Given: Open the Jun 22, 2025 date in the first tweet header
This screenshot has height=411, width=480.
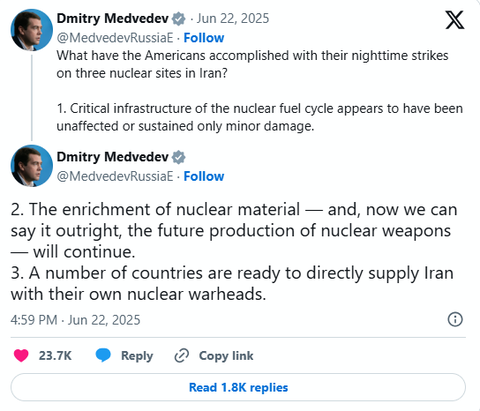Looking at the screenshot, I should (233, 18).
